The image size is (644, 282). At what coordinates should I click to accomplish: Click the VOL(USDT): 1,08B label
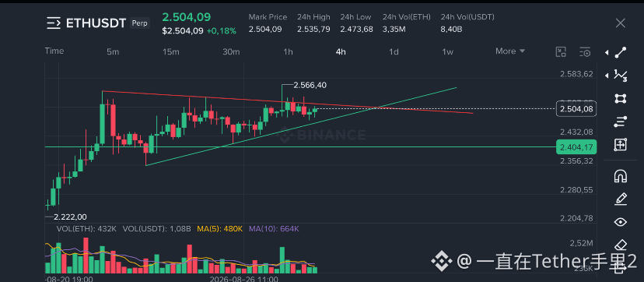(157, 228)
